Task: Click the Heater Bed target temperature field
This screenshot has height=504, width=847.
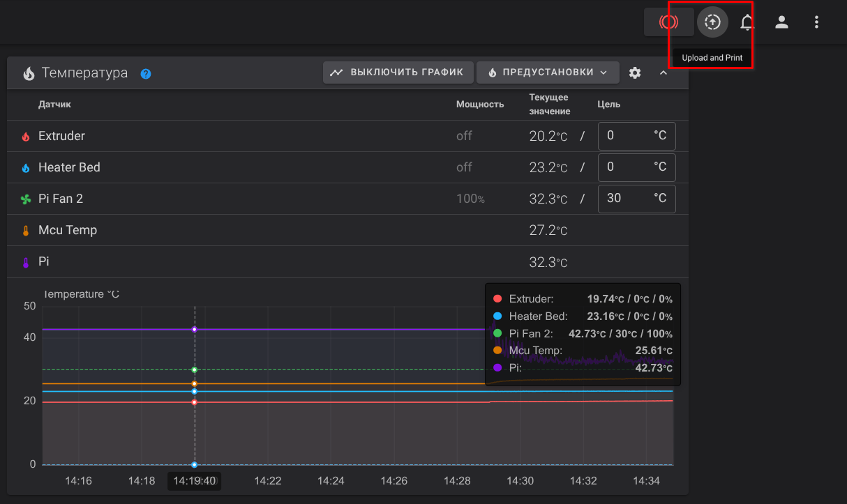Action: (x=627, y=167)
